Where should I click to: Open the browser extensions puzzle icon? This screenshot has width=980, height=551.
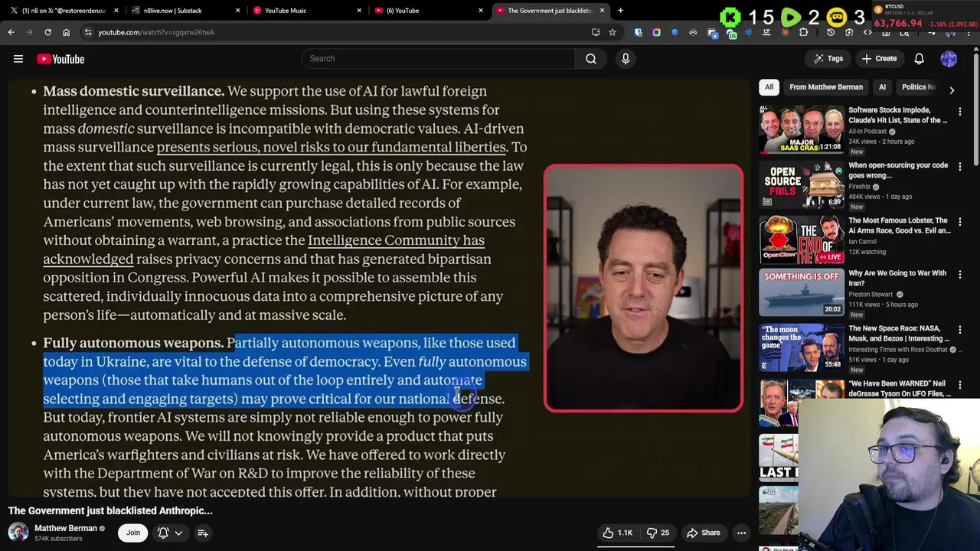tap(804, 32)
